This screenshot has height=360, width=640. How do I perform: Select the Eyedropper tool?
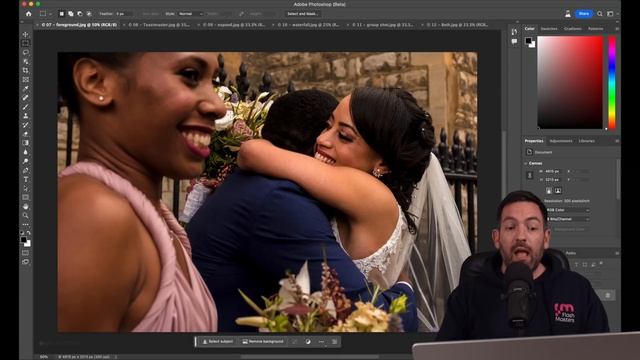point(26,89)
